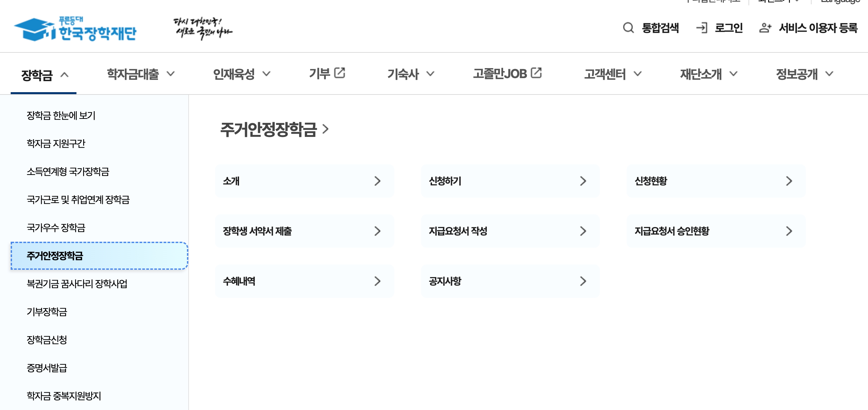
Task: Open 지급요청서 작성 card
Action: [x=510, y=231]
